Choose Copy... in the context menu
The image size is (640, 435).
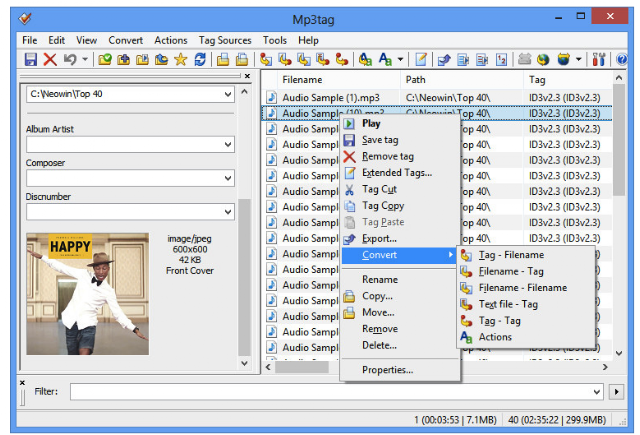(400, 296)
